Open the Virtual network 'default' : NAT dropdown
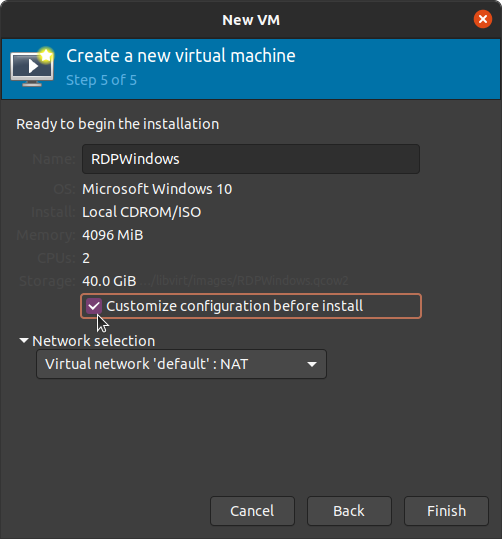Screen dimensions: 502x539 pyautogui.click(x=181, y=364)
